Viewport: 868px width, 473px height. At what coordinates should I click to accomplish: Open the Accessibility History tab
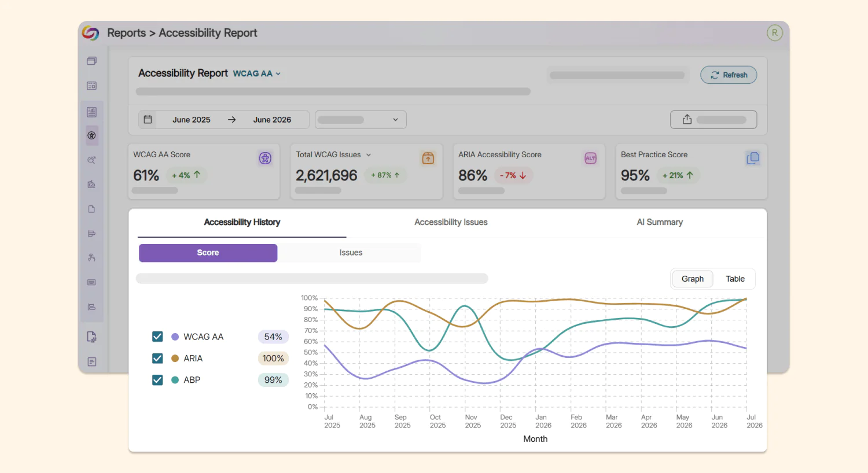coord(242,222)
